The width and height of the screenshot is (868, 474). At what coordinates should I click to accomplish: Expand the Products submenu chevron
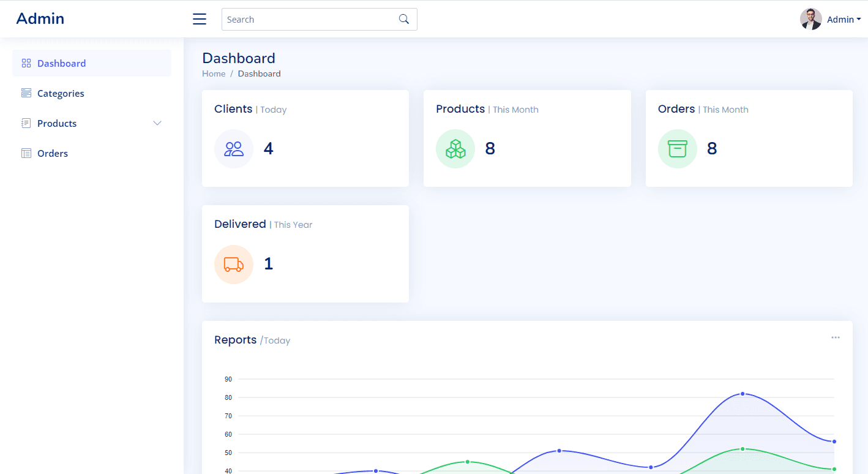click(x=157, y=123)
